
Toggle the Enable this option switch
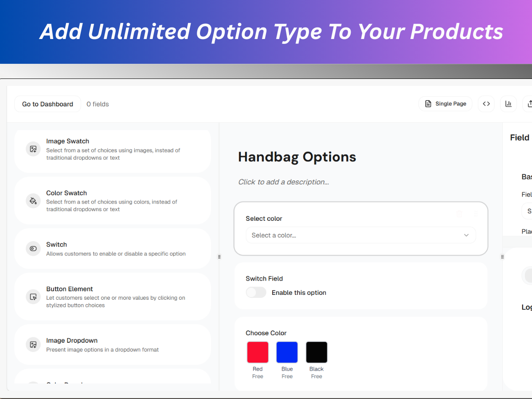[256, 293]
